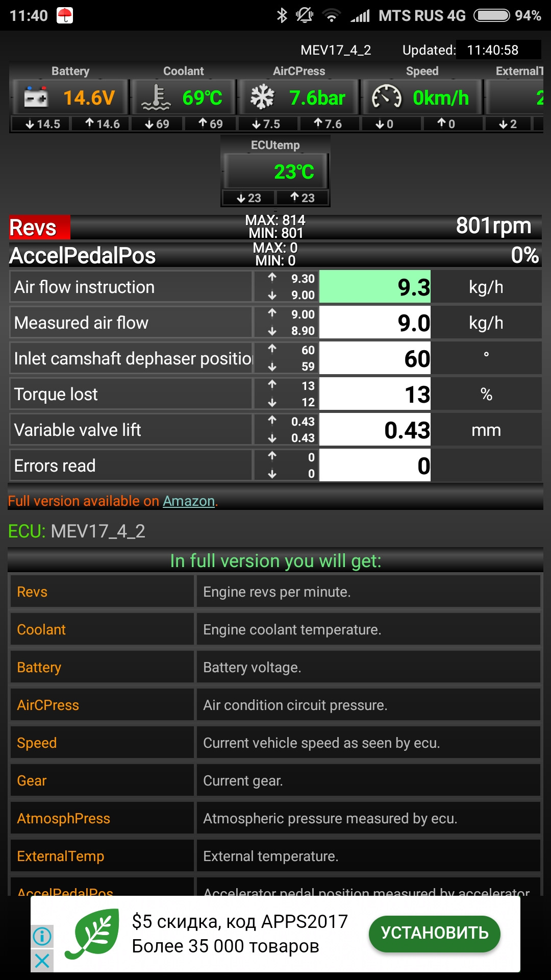Tap the coolant temperature thermometer icon
This screenshot has width=551, height=980.
pos(156,97)
